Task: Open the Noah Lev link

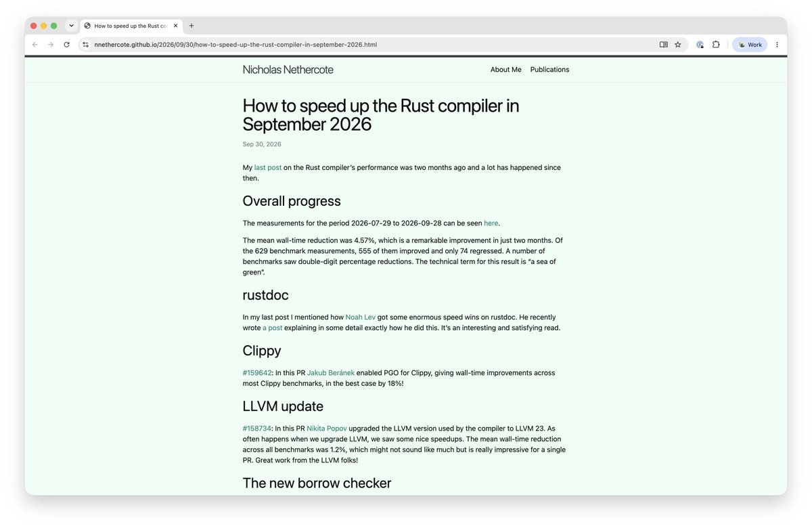Action: click(x=360, y=317)
